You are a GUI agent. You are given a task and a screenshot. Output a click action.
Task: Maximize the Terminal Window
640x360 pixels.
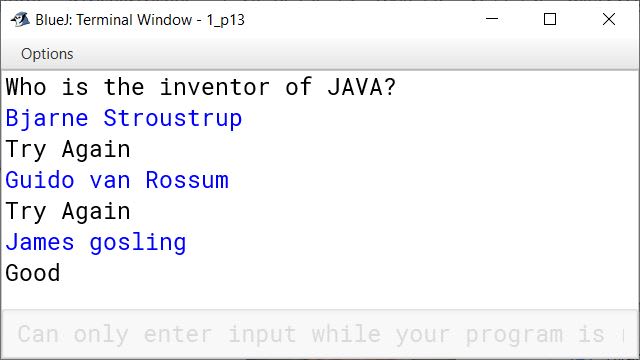click(x=550, y=19)
